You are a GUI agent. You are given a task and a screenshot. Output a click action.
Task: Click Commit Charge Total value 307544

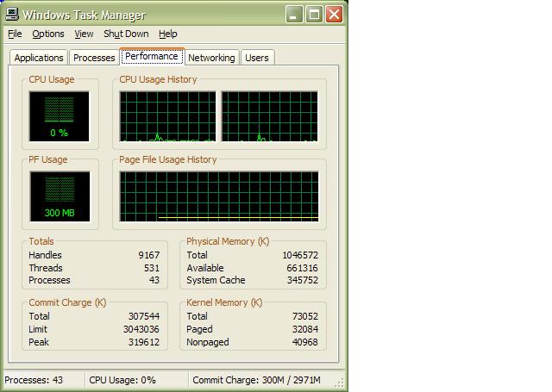(144, 316)
